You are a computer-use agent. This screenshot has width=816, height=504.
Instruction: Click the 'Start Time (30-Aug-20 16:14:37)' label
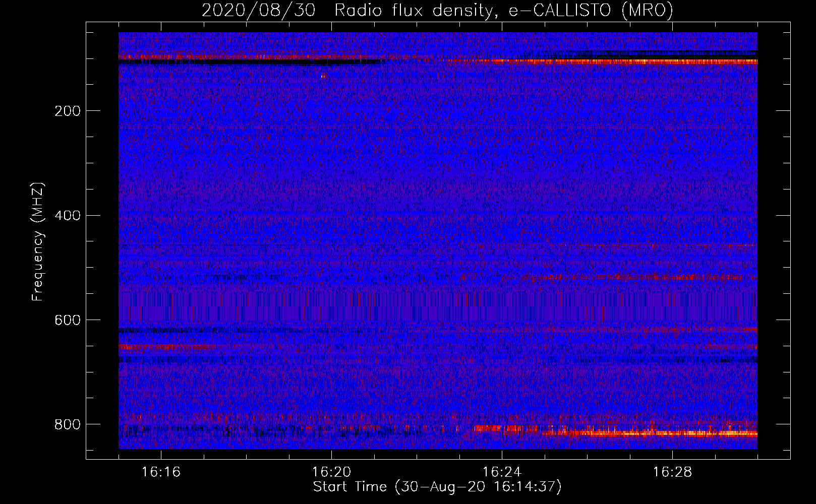[437, 487]
